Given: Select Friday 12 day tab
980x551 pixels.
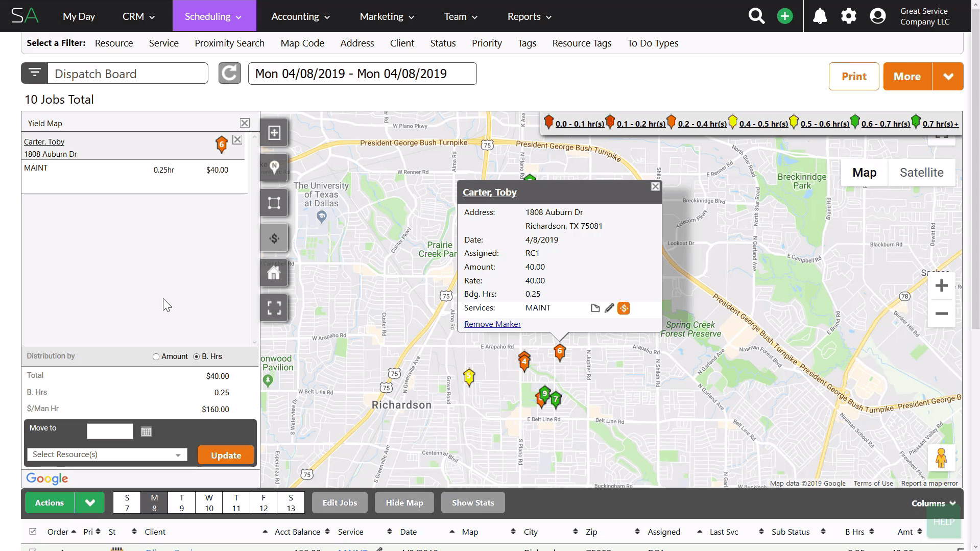Looking at the screenshot, I should 264,503.
